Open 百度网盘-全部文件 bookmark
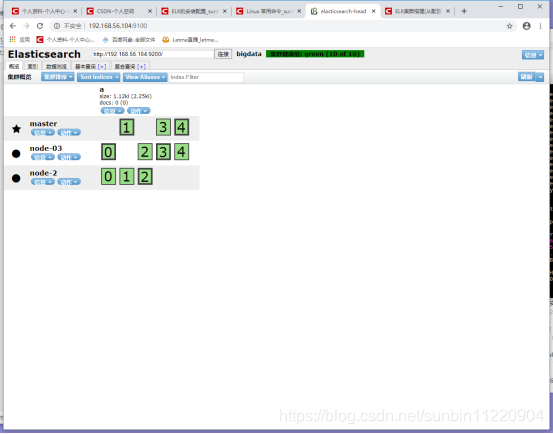 129,39
